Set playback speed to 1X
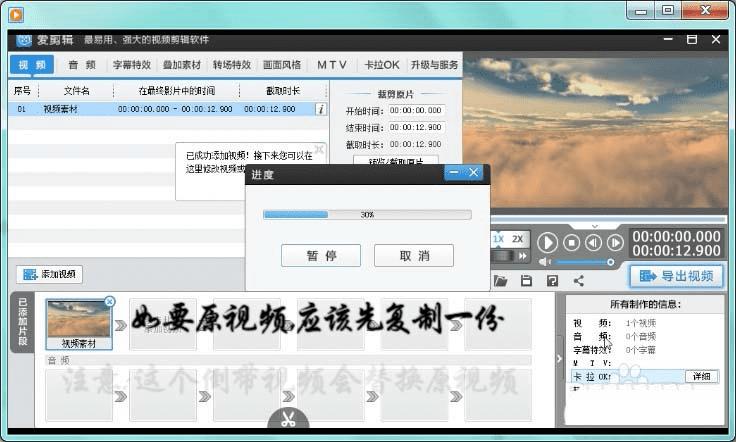The width and height of the screenshot is (736, 442). click(x=498, y=239)
